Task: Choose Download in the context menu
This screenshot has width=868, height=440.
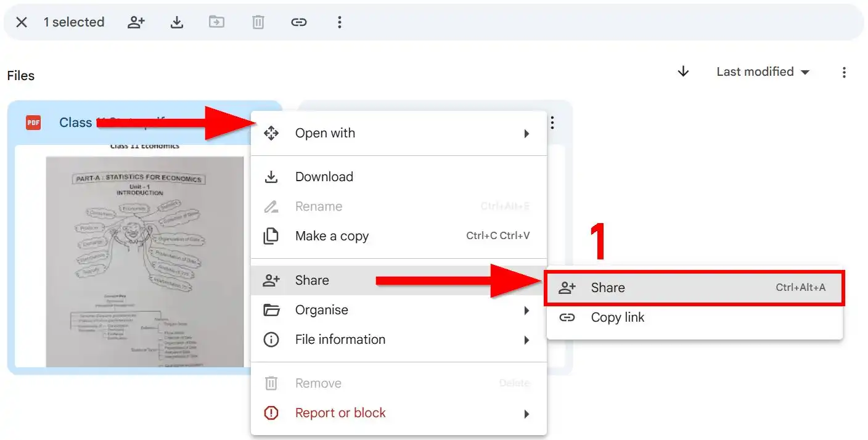Action: tap(324, 176)
